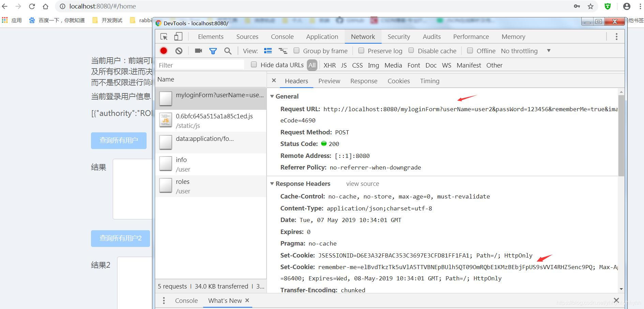Filter requests by JS type
644x309 pixels.
tap(344, 65)
